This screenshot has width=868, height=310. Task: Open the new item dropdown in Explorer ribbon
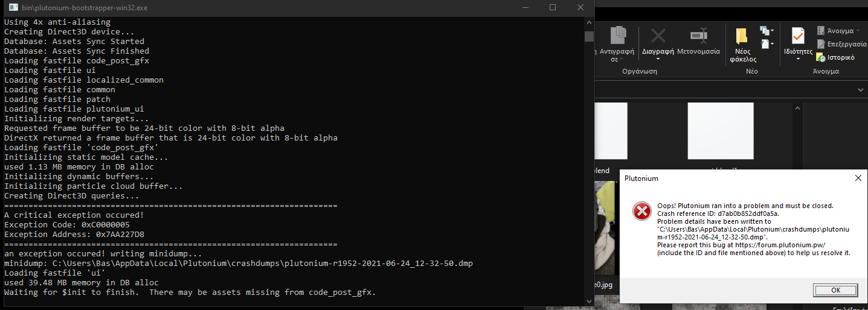pyautogui.click(x=767, y=31)
